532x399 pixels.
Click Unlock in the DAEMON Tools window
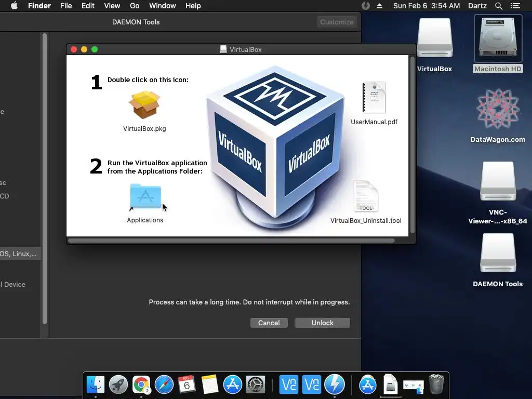click(322, 323)
